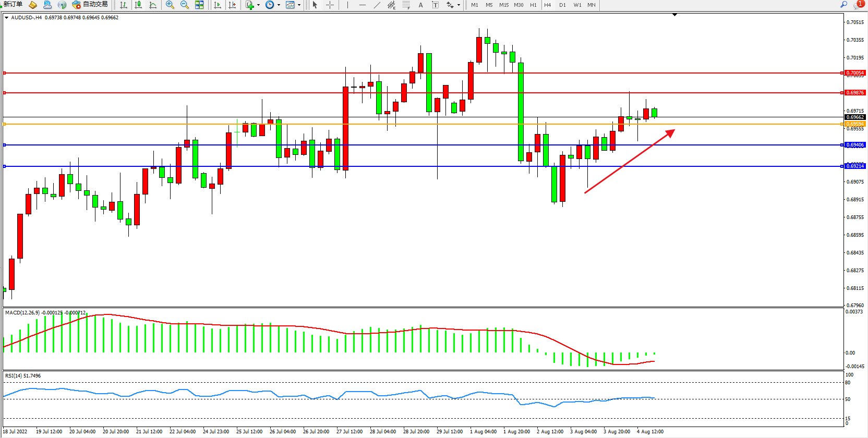Select the Fibonacci retracement tool
This screenshot has width=868, height=438.
point(406,5)
